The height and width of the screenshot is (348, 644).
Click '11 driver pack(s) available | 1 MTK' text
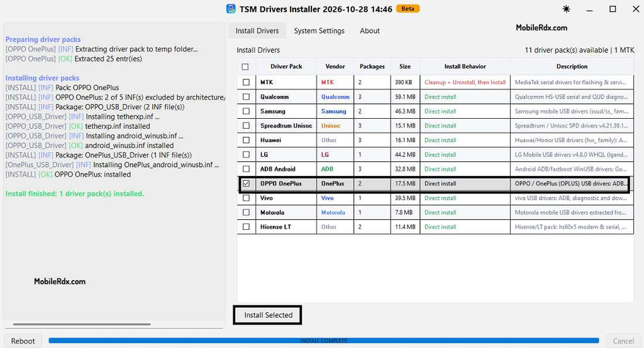click(579, 50)
